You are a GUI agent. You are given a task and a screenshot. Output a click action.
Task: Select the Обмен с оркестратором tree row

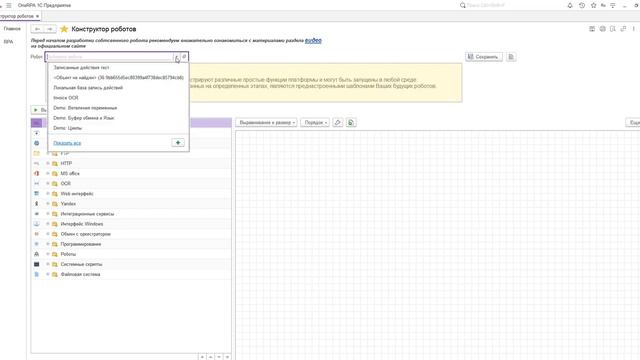click(x=131, y=234)
